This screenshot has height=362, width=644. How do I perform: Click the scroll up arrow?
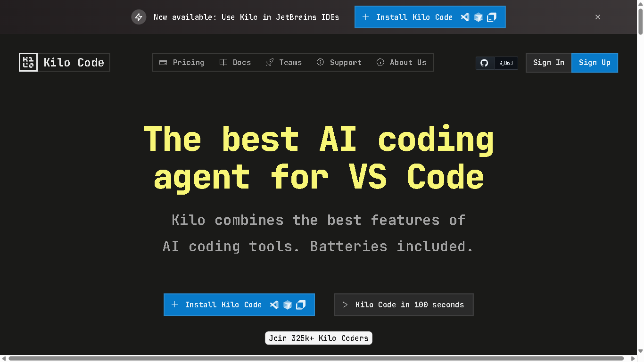pyautogui.click(x=640, y=3)
